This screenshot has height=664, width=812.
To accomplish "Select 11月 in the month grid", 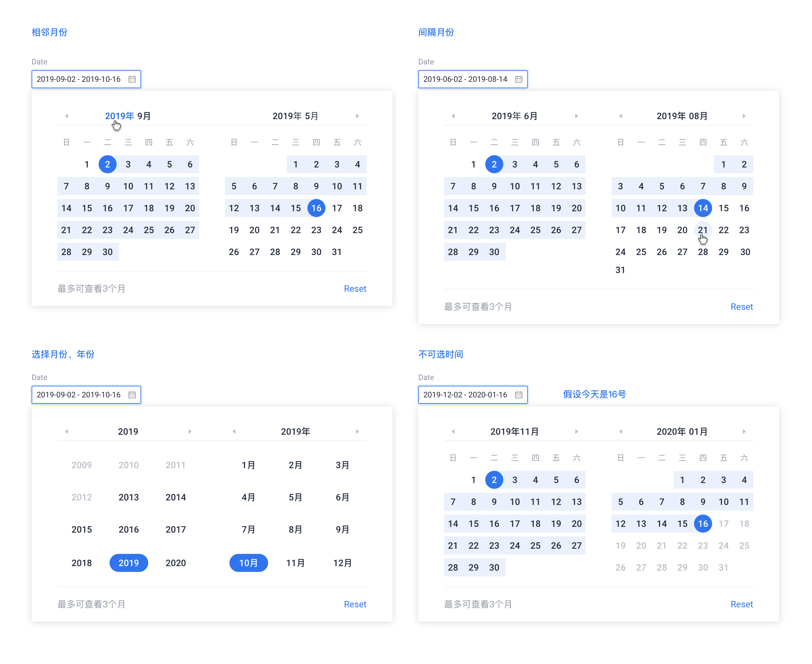I will [x=295, y=563].
